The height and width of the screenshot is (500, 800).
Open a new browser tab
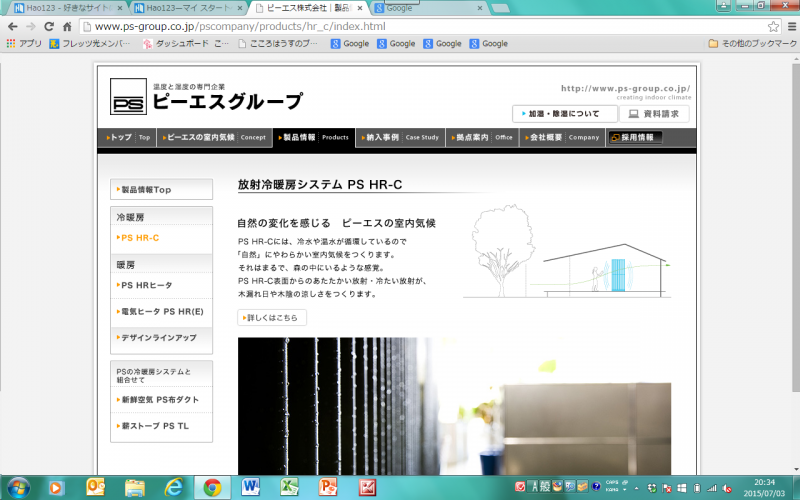tap(500, 8)
